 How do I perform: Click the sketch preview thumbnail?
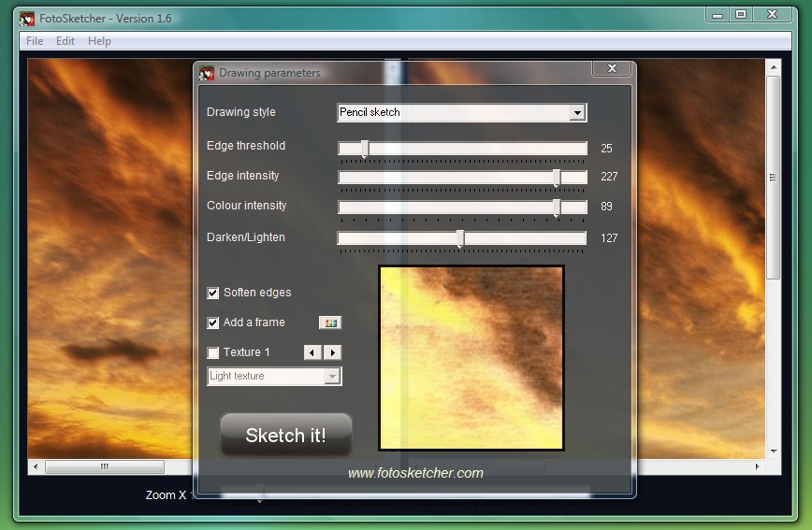pos(471,358)
